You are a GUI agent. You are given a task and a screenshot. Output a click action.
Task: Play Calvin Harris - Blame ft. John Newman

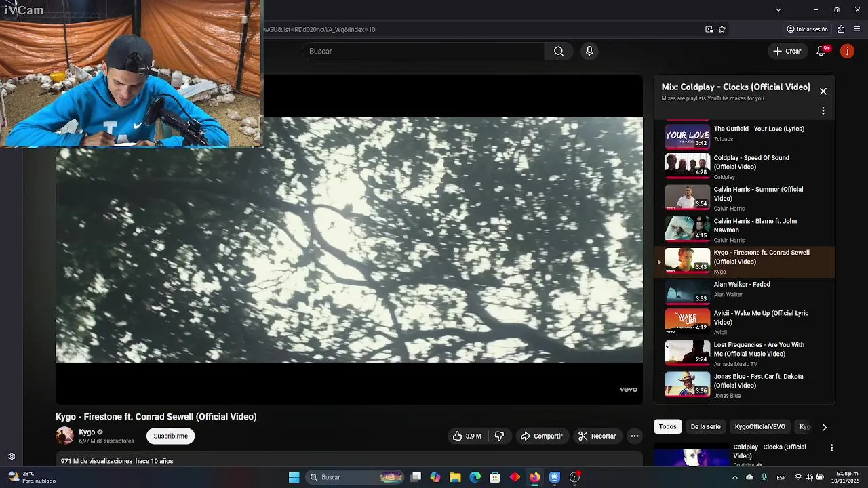(x=745, y=230)
